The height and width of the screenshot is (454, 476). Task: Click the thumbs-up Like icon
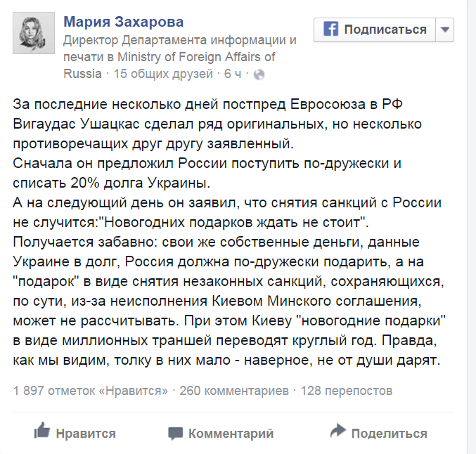coord(42,432)
